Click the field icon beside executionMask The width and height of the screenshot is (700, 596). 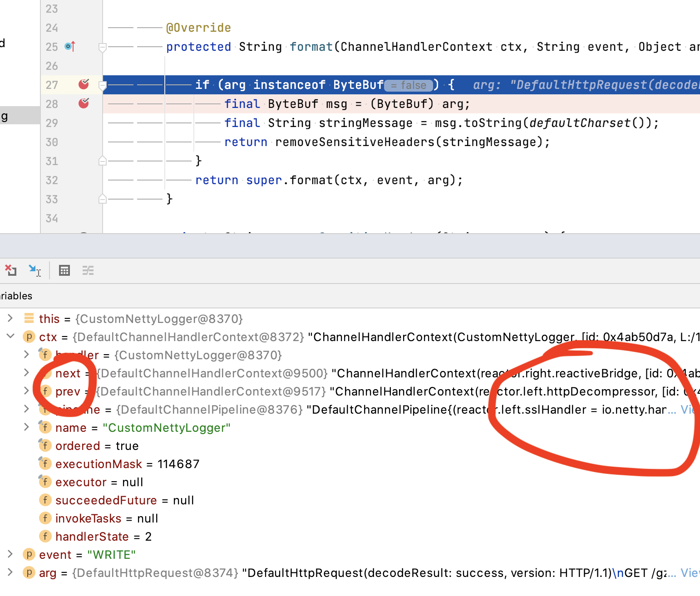point(44,463)
